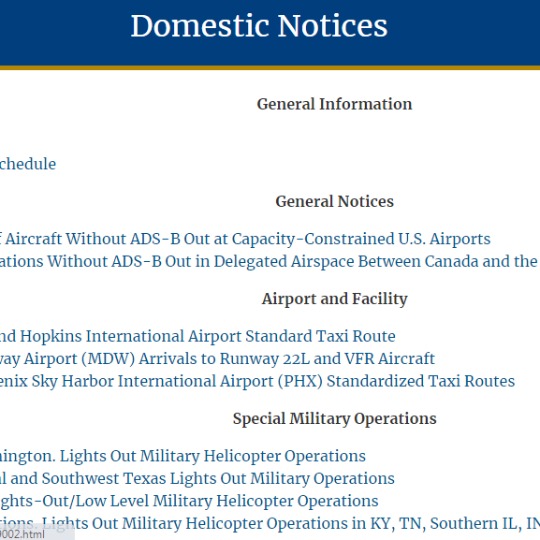Open Midway Airport (MDW) Arrivals Runway 22L link
Viewport: 540px width, 540px height.
click(217, 359)
